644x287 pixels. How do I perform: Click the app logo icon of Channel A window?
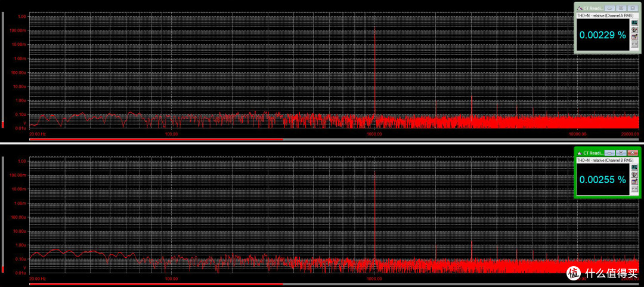580,8
